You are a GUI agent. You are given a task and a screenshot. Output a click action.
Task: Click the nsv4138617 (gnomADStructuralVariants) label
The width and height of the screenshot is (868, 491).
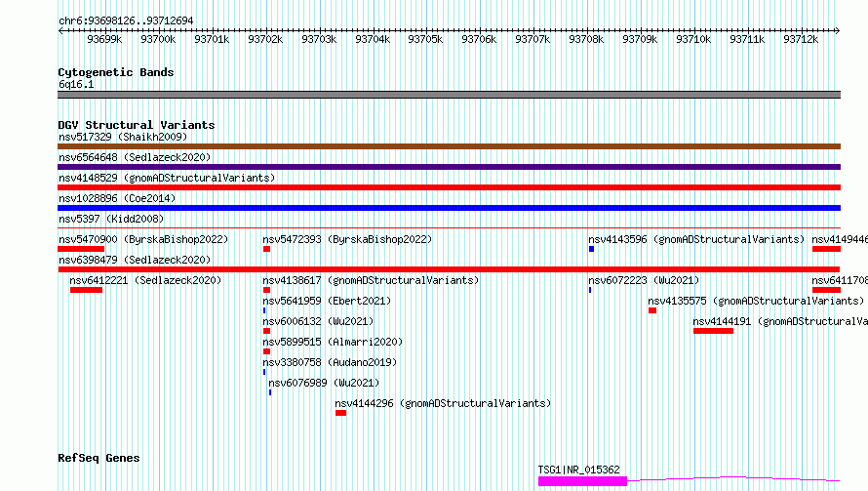coord(371,280)
